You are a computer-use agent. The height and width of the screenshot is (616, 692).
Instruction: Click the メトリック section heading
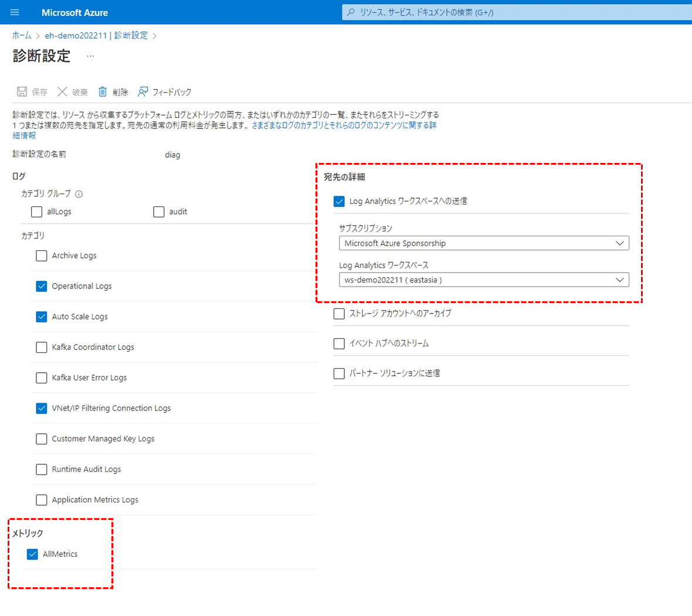tap(28, 533)
